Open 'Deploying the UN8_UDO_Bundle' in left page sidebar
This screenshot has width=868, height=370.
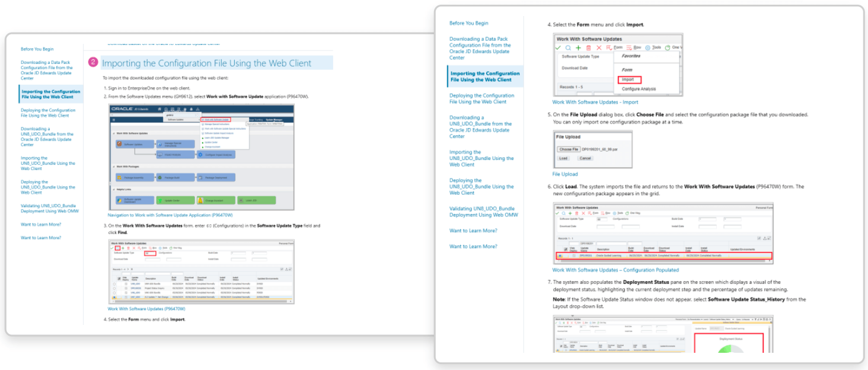pos(48,187)
